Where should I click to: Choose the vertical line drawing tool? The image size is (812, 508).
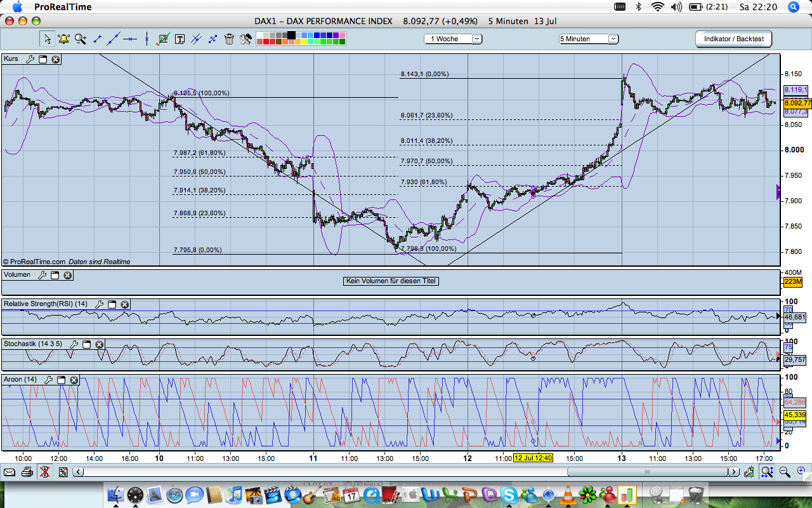pyautogui.click(x=147, y=39)
